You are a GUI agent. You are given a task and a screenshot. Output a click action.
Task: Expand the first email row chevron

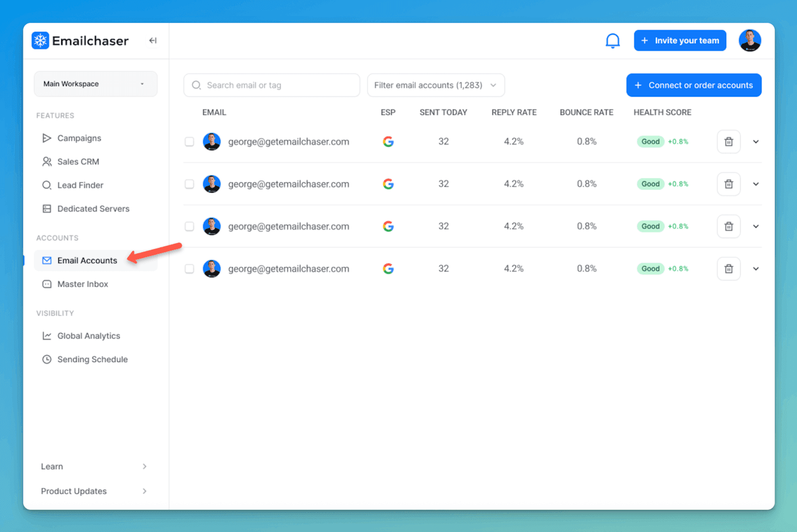click(x=756, y=142)
